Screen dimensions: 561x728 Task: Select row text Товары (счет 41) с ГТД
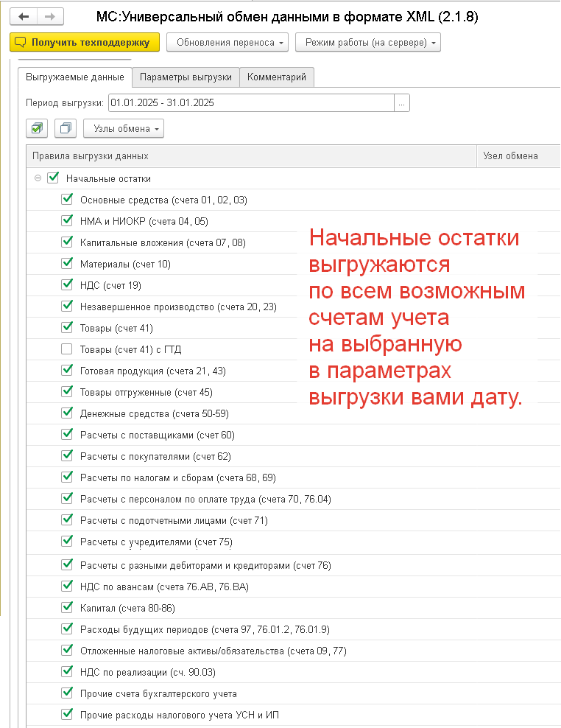coord(130,349)
